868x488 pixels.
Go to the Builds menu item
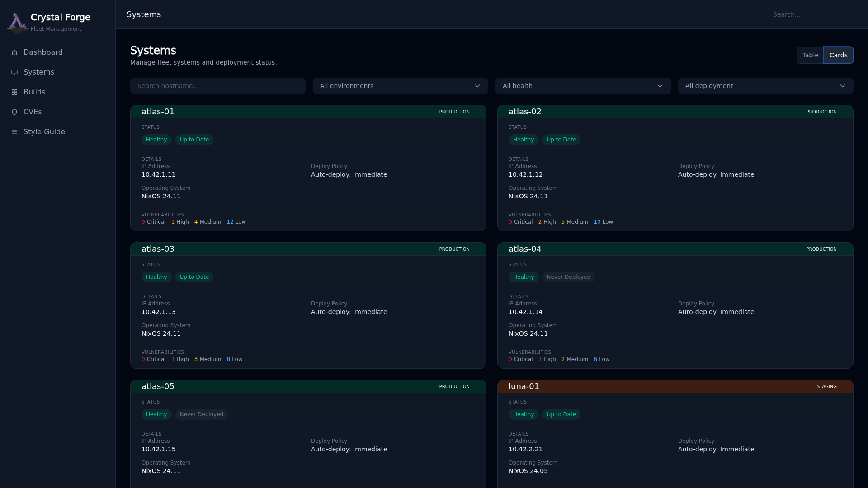point(34,92)
